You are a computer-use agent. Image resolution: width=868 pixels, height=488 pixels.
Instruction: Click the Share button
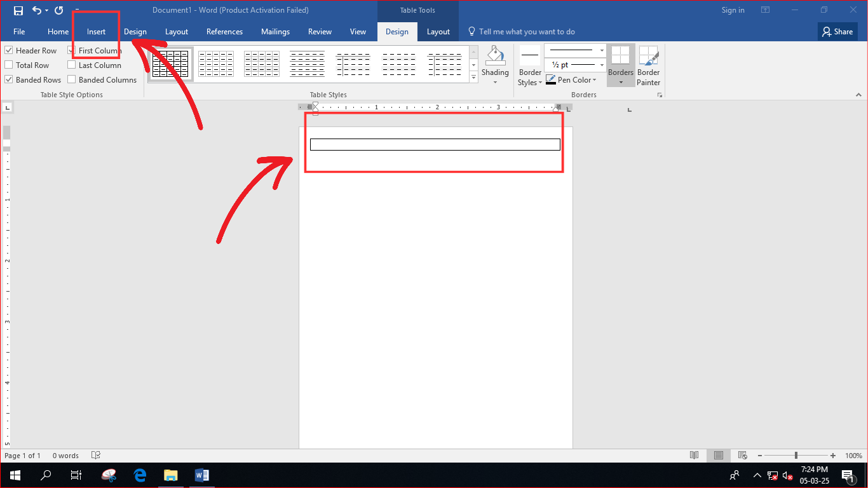pos(837,32)
